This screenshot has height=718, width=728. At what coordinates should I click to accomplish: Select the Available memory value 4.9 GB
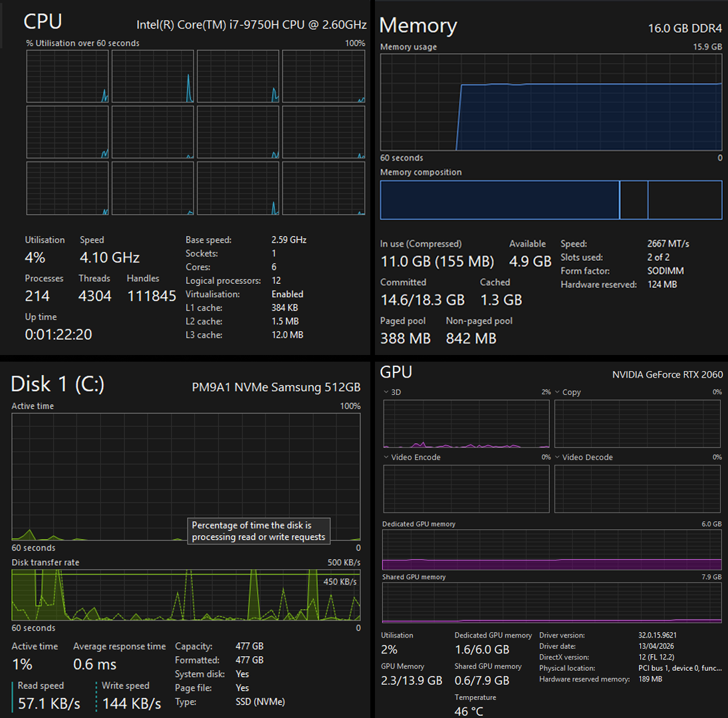[531, 262]
